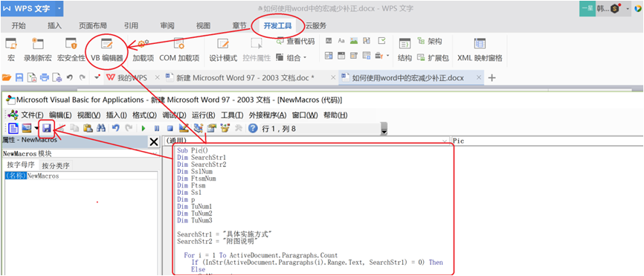Click the code line Dim FtsmNum
Image resolution: width=644 pixels, height=276 pixels.
(x=196, y=179)
